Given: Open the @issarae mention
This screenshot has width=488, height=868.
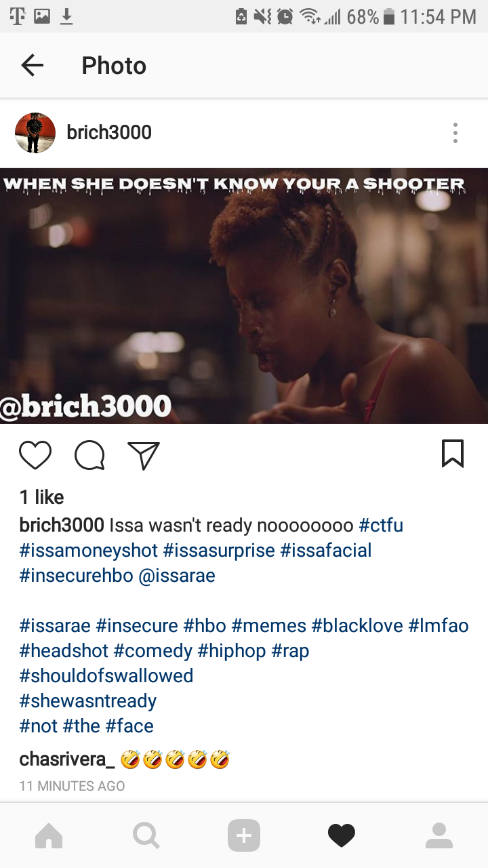Looking at the screenshot, I should (177, 576).
